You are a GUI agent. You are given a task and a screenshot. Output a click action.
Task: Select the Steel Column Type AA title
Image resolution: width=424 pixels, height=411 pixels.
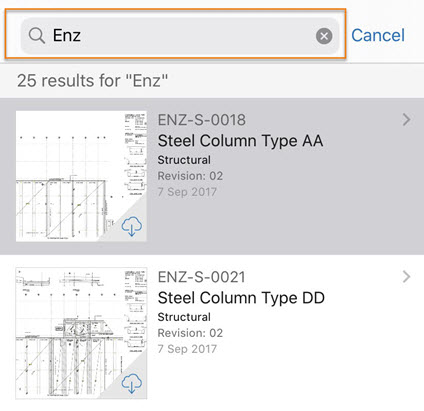(240, 141)
